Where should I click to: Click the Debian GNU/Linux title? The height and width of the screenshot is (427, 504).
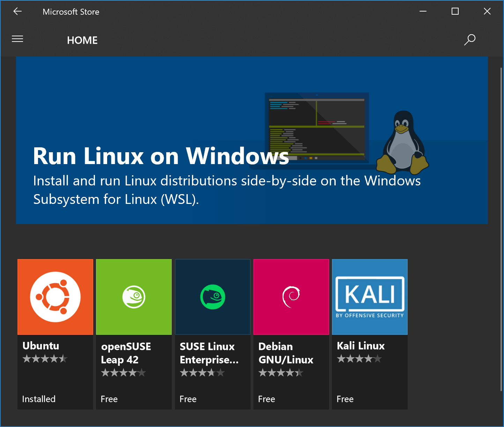(286, 353)
